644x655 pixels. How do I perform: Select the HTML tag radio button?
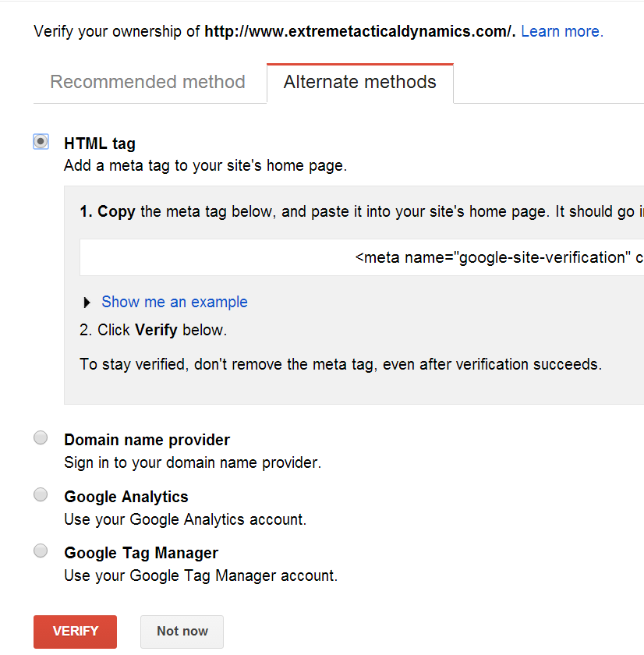[x=41, y=142]
